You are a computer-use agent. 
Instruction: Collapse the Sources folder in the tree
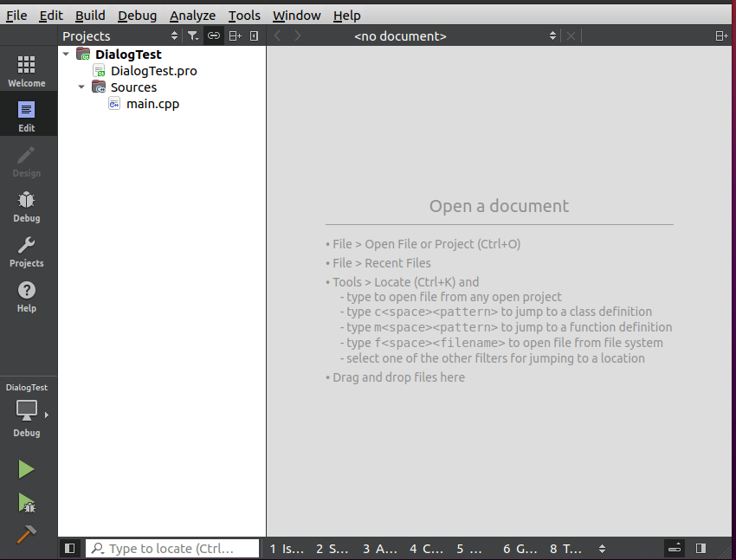click(81, 87)
